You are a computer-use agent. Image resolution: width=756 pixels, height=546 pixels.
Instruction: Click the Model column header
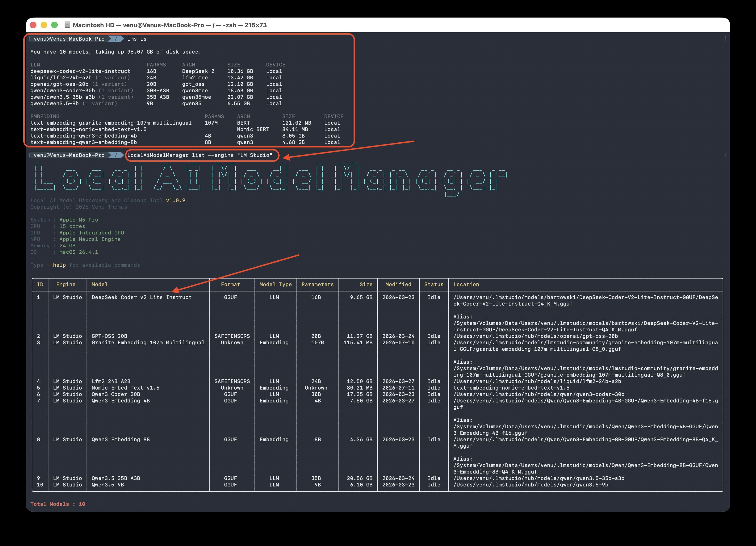100,285
